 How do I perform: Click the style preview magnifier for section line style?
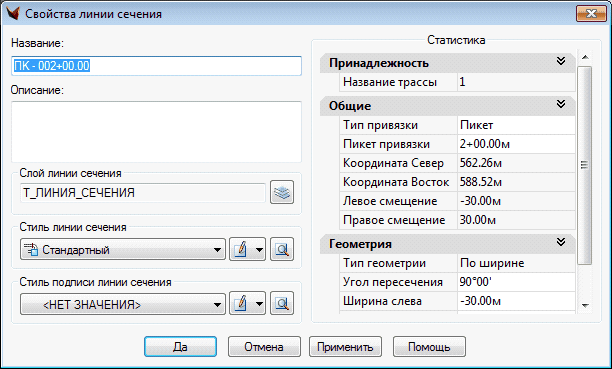pyautogui.click(x=282, y=249)
